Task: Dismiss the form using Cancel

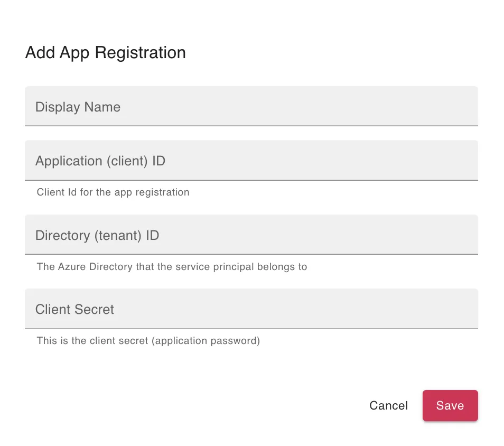Action: [389, 405]
